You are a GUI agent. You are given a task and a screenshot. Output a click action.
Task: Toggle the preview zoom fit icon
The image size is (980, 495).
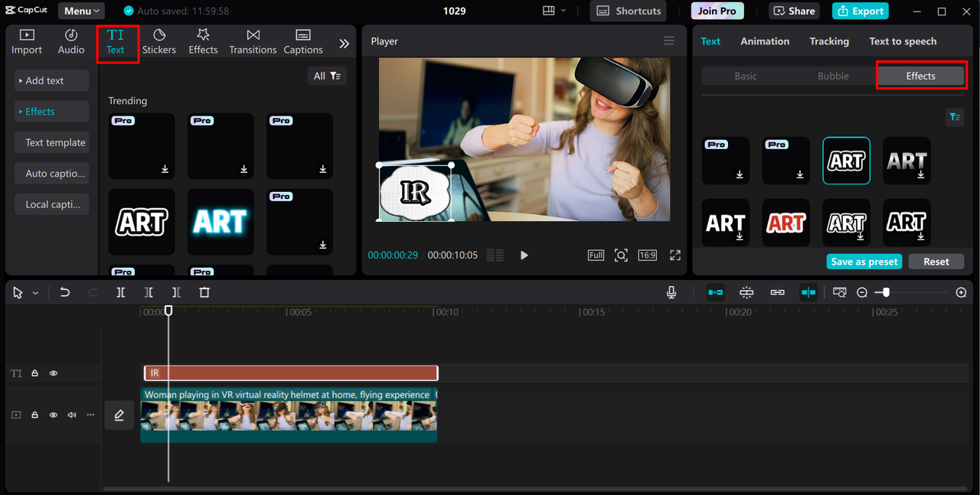(621, 256)
